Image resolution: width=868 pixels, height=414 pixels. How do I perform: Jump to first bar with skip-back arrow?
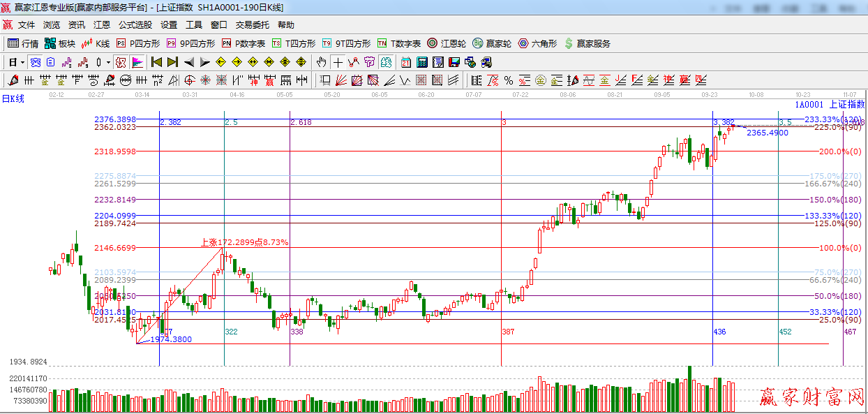[156, 62]
